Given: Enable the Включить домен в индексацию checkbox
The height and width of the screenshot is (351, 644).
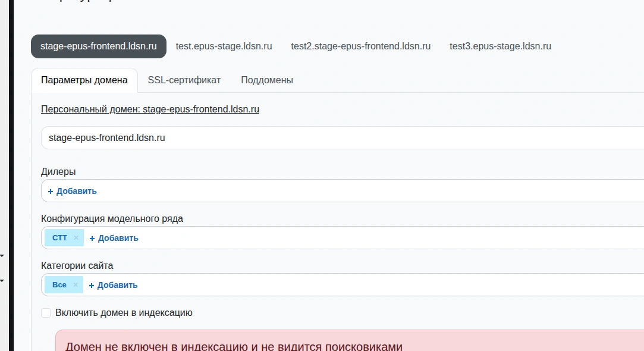Looking at the screenshot, I should tap(46, 313).
